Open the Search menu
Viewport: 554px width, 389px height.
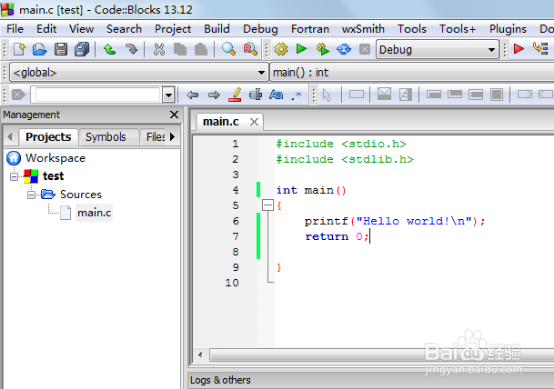pyautogui.click(x=124, y=29)
